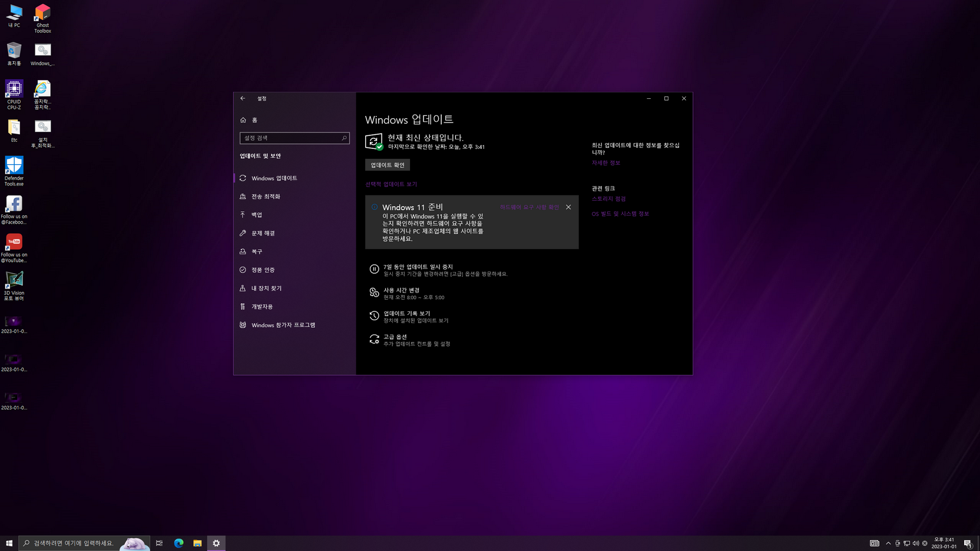The height and width of the screenshot is (551, 980).
Task: Open 선택적 업데이트 보기 link
Action: click(x=391, y=184)
